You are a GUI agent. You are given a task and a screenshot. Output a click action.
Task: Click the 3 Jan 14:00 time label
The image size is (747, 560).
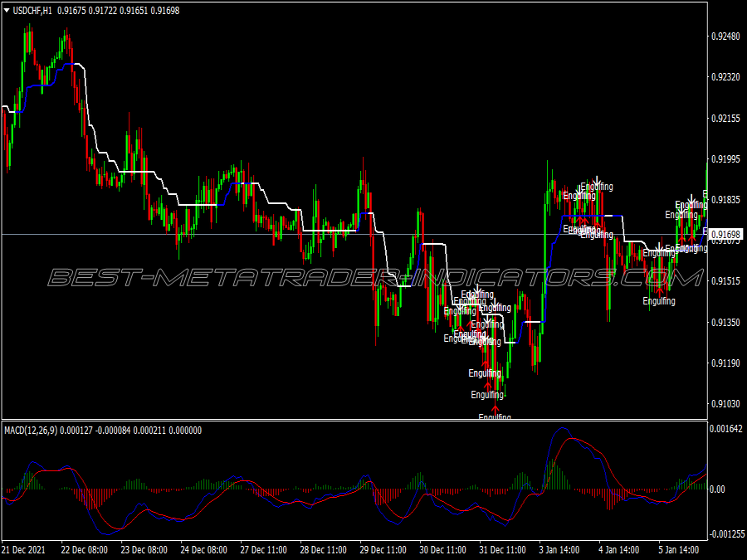(559, 549)
